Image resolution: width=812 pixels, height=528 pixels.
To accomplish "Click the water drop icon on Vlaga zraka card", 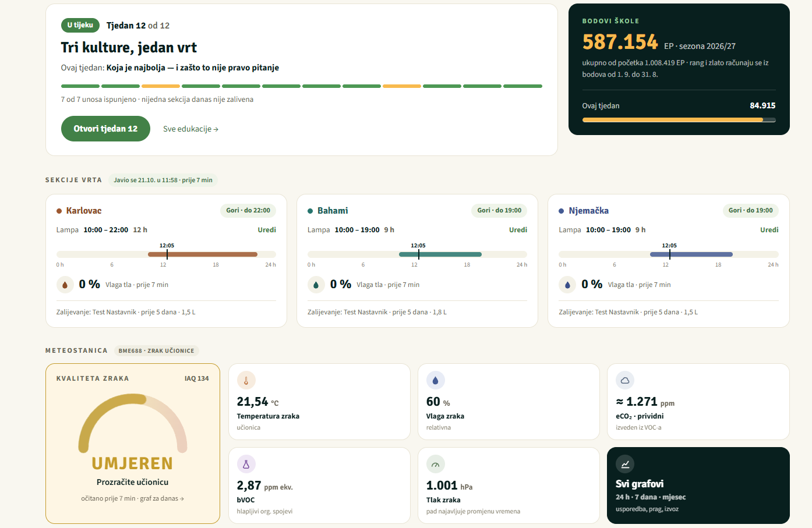I will coord(435,380).
